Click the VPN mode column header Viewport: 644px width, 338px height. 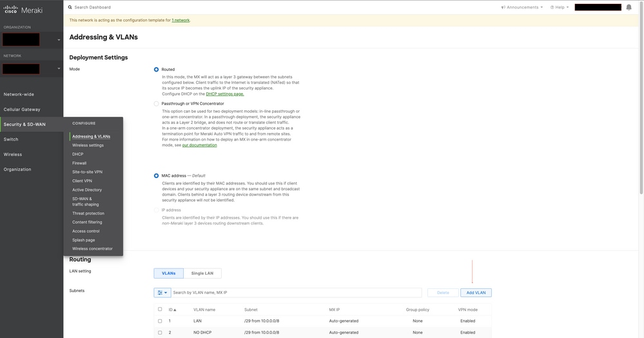(468, 310)
